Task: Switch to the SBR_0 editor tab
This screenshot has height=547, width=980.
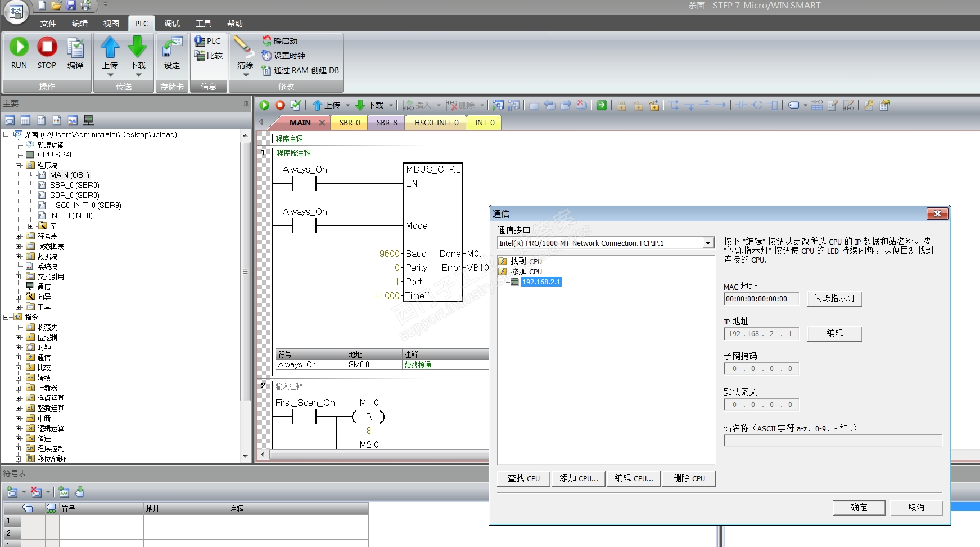Action: tap(350, 123)
